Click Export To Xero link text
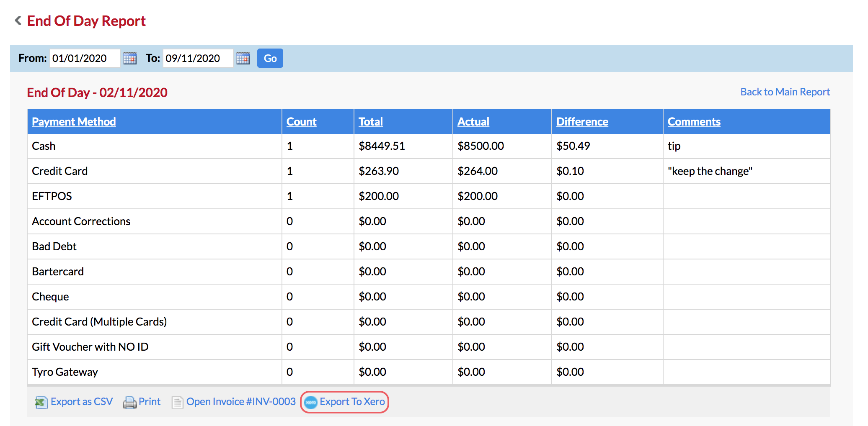Screen dimensions: 868x426 (x=352, y=402)
